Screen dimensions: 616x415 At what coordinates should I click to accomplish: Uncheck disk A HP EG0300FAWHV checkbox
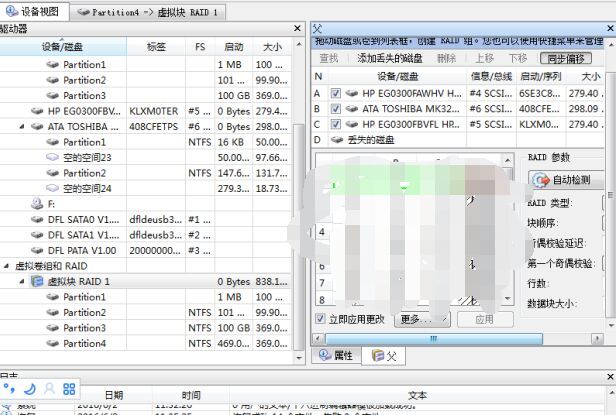[335, 93]
